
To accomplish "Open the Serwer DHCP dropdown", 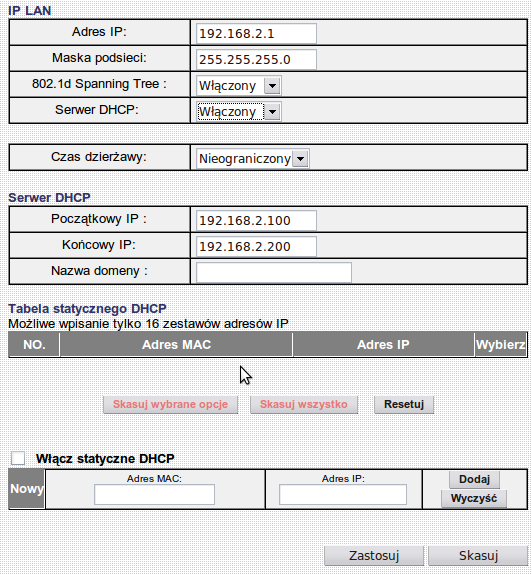I will 239,112.
